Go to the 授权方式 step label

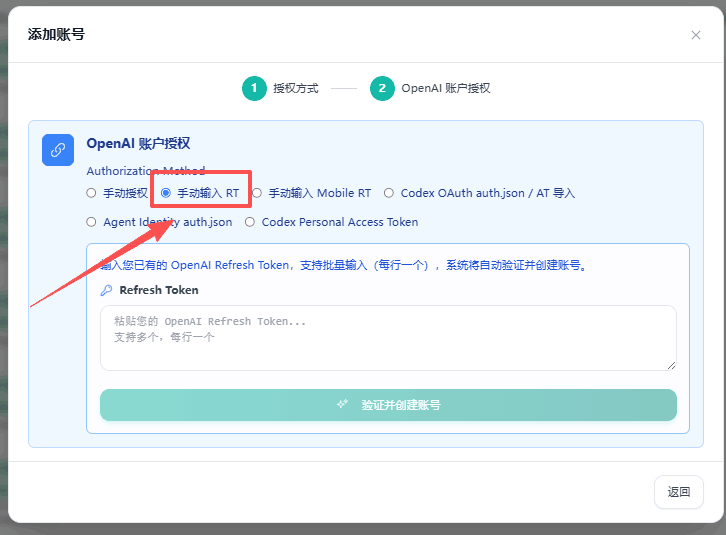click(296, 88)
